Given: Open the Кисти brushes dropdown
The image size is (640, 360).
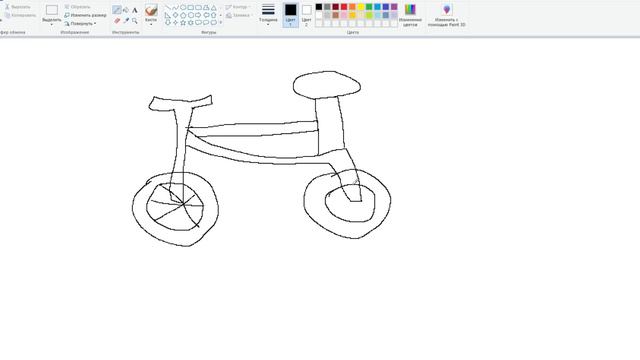Looking at the screenshot, I should pyautogui.click(x=151, y=24).
